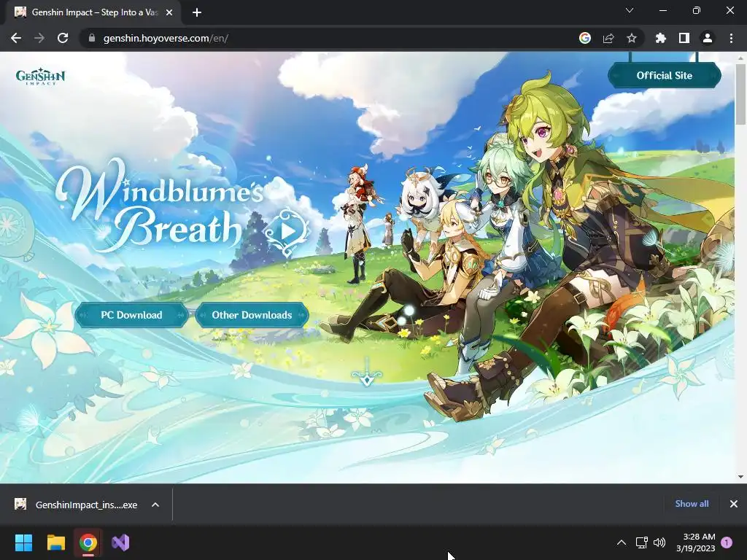
Task: Show hidden system tray icons
Action: point(622,542)
